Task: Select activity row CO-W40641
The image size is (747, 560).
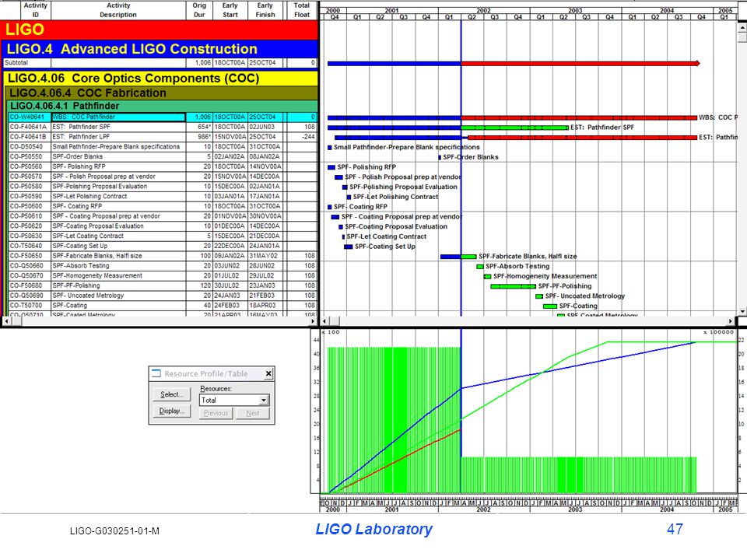Action: pyautogui.click(x=163, y=117)
